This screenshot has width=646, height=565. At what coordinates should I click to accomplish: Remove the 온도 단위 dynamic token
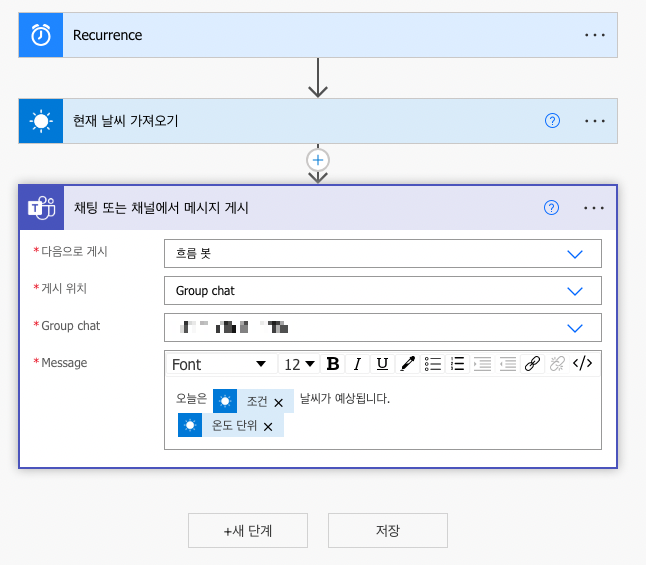pyautogui.click(x=268, y=427)
